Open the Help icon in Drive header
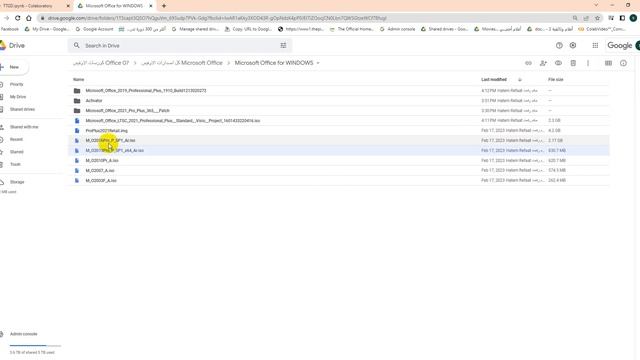The width and height of the screenshot is (640, 360). click(x=559, y=46)
